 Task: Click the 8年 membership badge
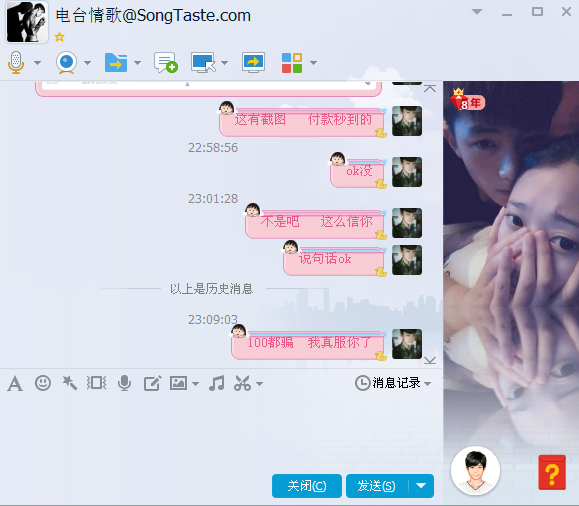click(467, 100)
